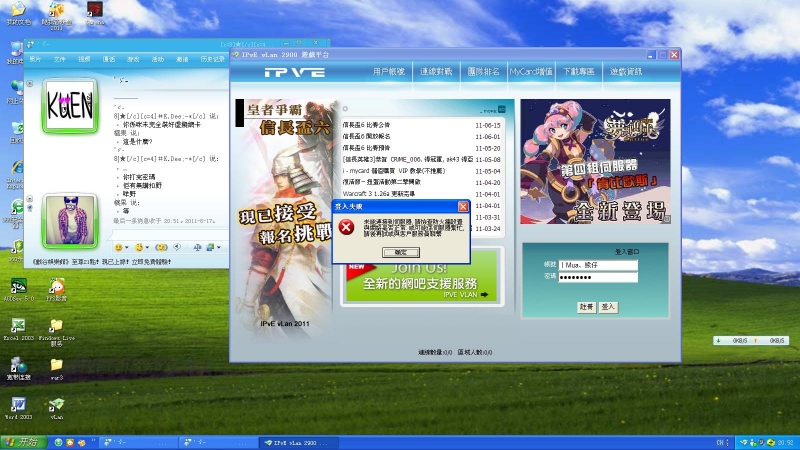Click the more link above news list
Viewport: 800px width, 450px height.
pos(493,110)
